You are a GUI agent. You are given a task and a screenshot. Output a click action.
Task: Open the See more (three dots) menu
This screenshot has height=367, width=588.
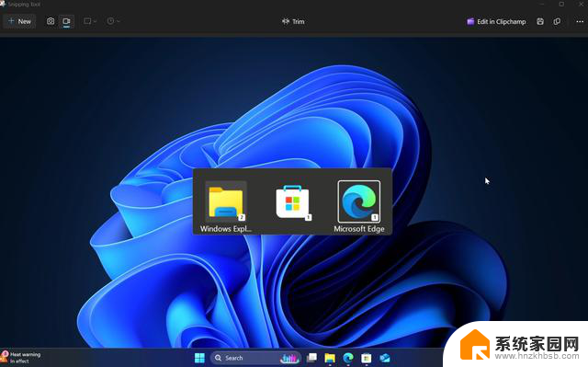point(580,21)
